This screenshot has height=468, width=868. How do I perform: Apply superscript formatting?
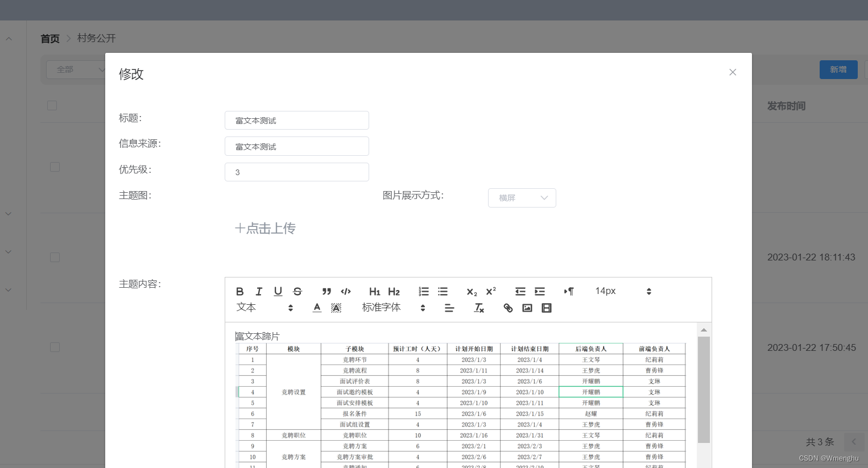(491, 291)
